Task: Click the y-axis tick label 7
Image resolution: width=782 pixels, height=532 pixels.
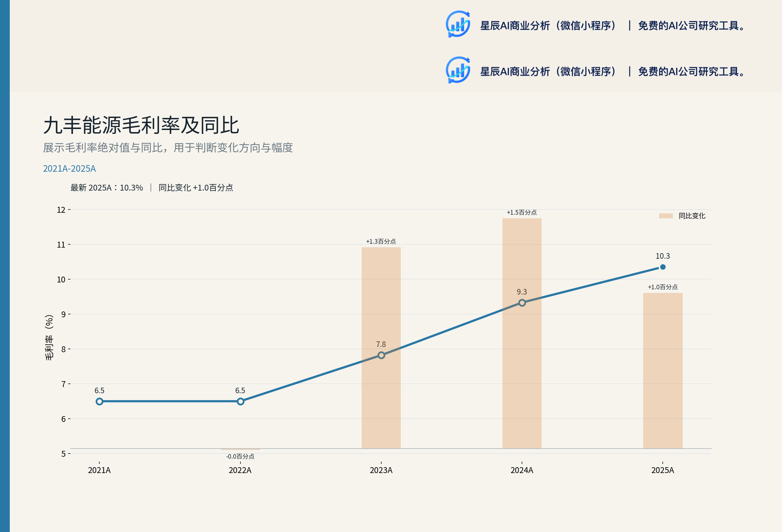Action: pos(63,384)
